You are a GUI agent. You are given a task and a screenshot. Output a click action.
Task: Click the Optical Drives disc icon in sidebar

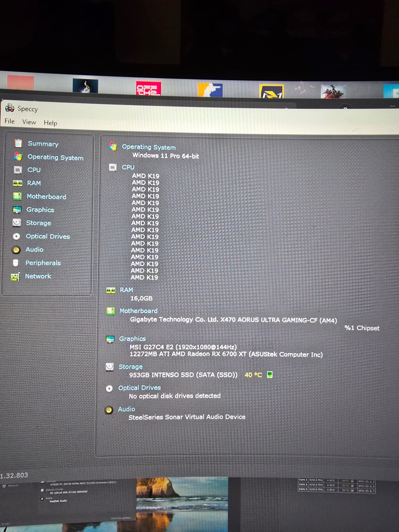[16, 236]
